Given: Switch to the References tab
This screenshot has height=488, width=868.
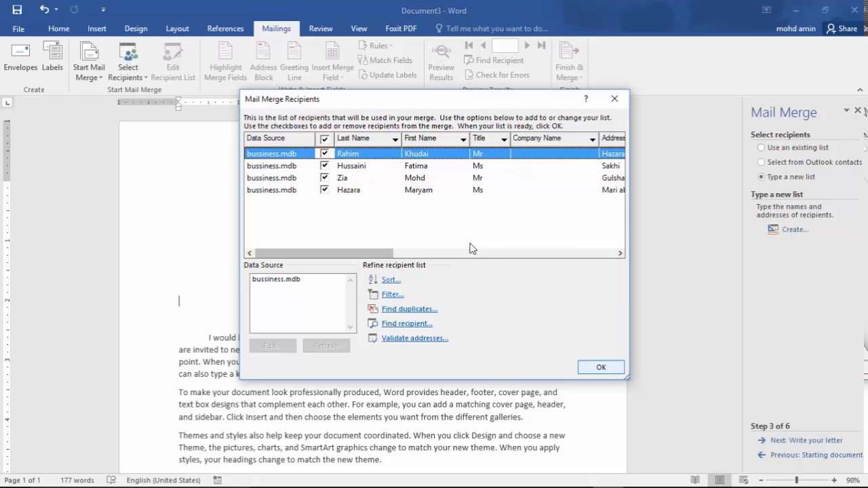Looking at the screenshot, I should pos(225,28).
